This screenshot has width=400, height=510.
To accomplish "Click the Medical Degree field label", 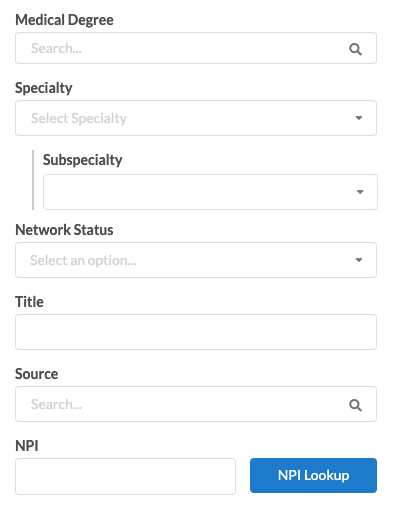I will 64,20.
